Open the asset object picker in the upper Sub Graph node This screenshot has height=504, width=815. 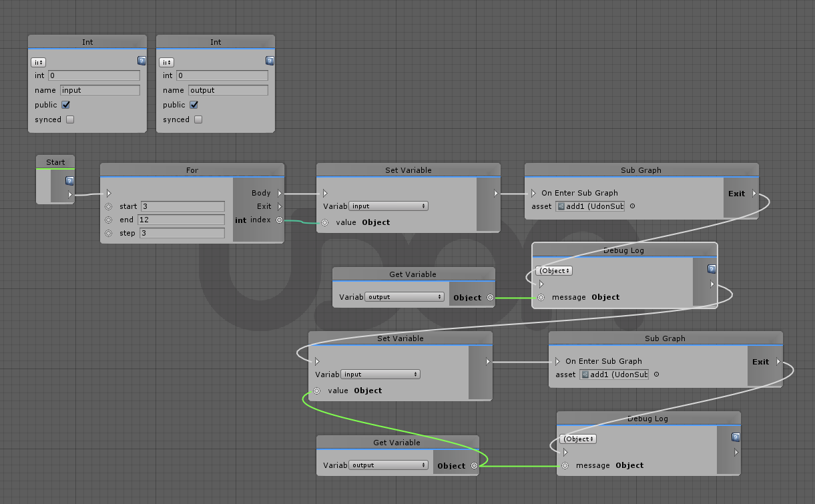click(x=632, y=206)
